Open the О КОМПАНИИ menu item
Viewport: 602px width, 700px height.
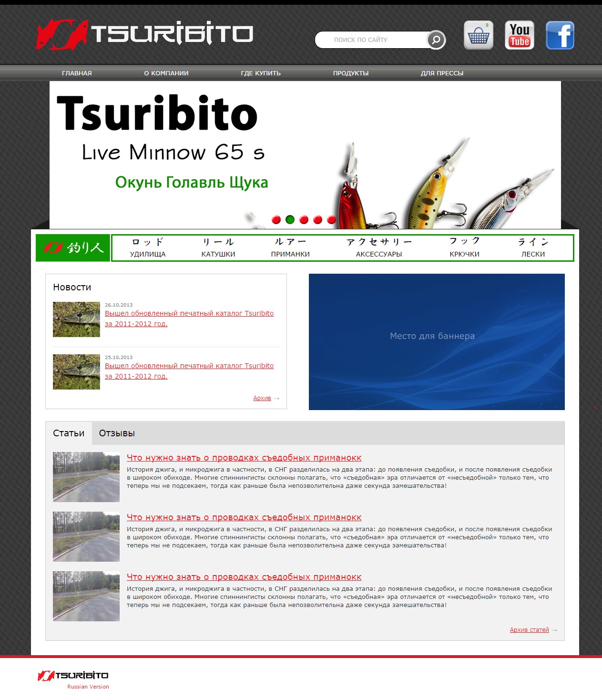(x=166, y=73)
